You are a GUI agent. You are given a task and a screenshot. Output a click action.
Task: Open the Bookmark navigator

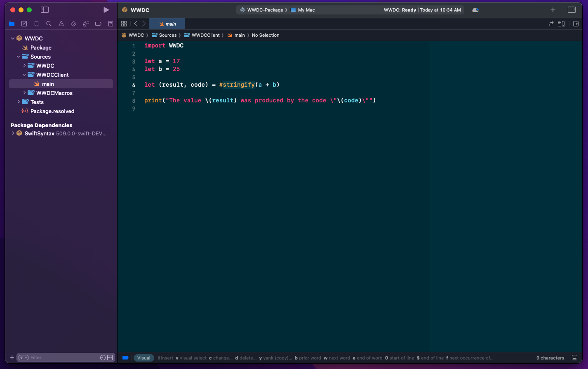[36, 24]
